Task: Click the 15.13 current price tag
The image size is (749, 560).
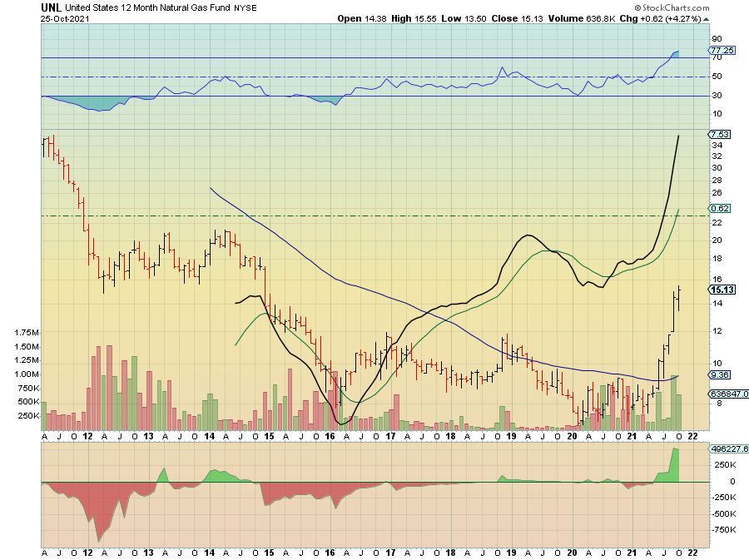Action: 721,290
